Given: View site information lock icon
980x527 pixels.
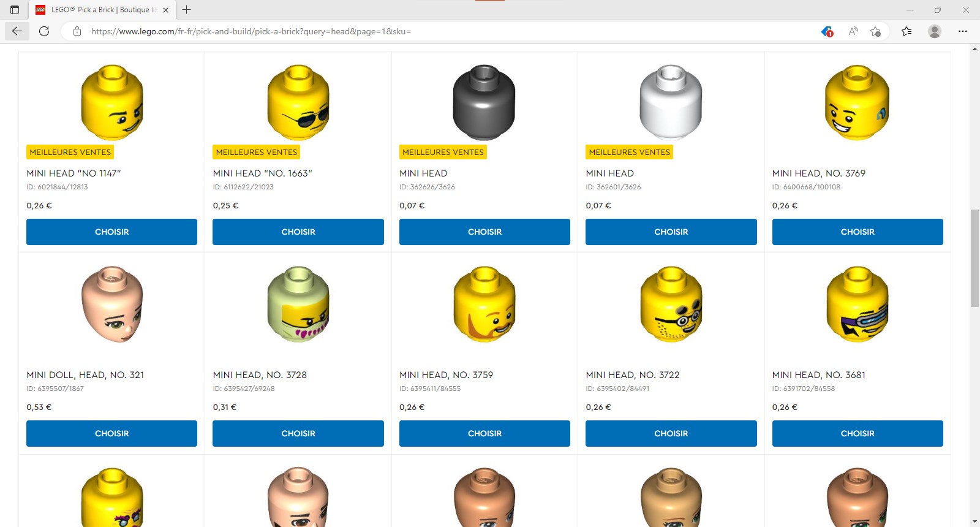Looking at the screenshot, I should click(77, 31).
